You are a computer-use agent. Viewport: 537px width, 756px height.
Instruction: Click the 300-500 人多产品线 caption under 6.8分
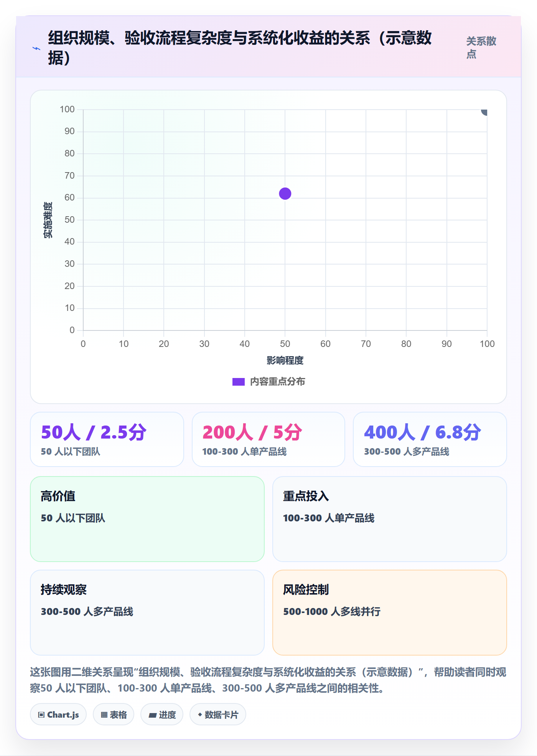pyautogui.click(x=407, y=452)
